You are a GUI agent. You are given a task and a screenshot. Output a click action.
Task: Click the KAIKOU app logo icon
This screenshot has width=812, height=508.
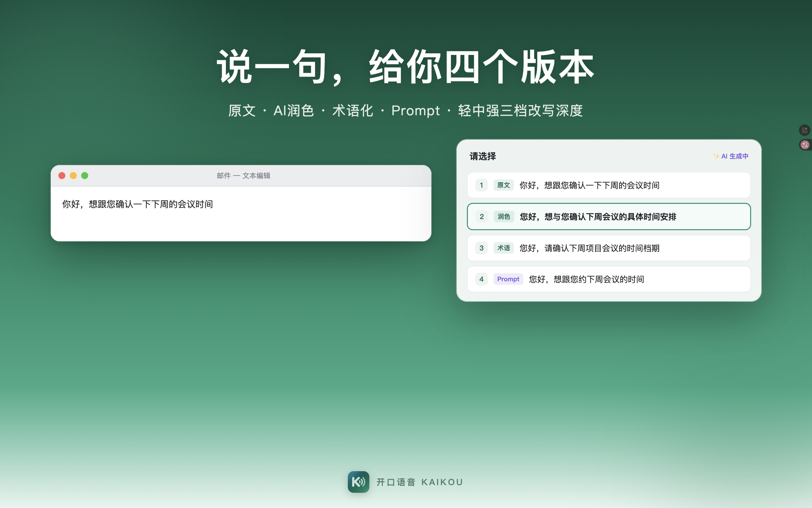click(x=358, y=482)
